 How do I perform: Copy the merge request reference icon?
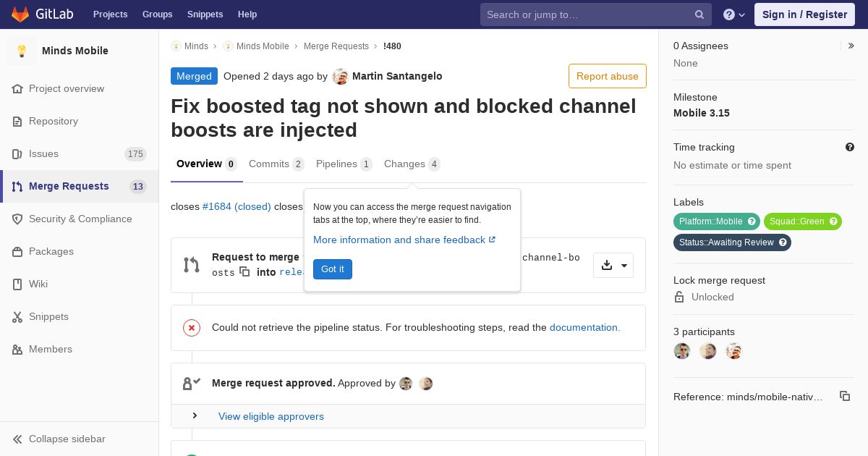coord(845,396)
